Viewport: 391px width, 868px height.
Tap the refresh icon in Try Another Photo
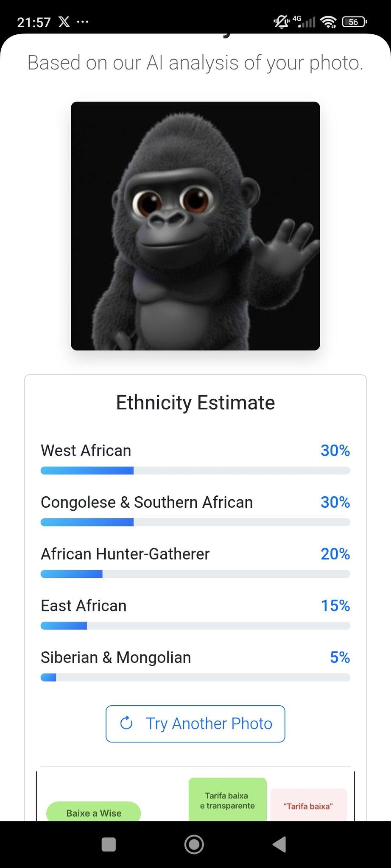126,723
